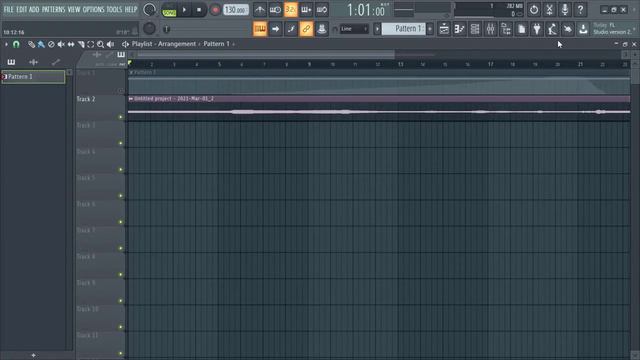Click the microphone one-click recording icon
This screenshot has height=360, width=640.
click(x=565, y=9)
